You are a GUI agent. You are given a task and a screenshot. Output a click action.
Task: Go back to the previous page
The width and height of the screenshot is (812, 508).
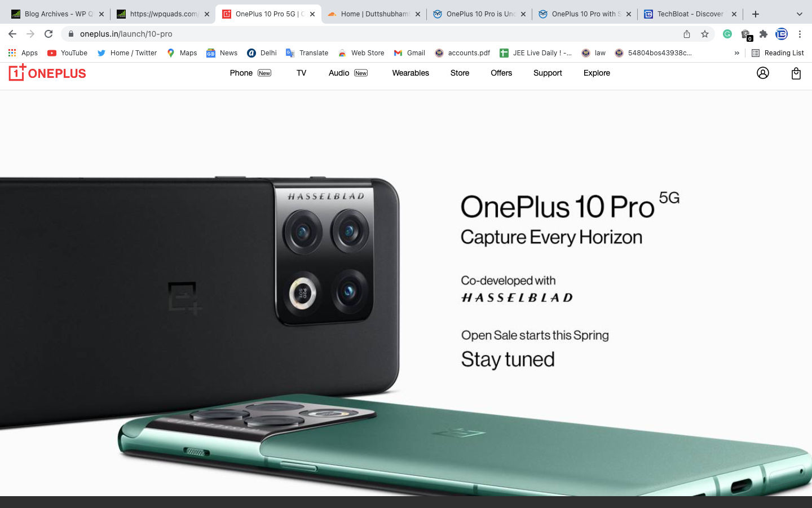[x=12, y=34]
